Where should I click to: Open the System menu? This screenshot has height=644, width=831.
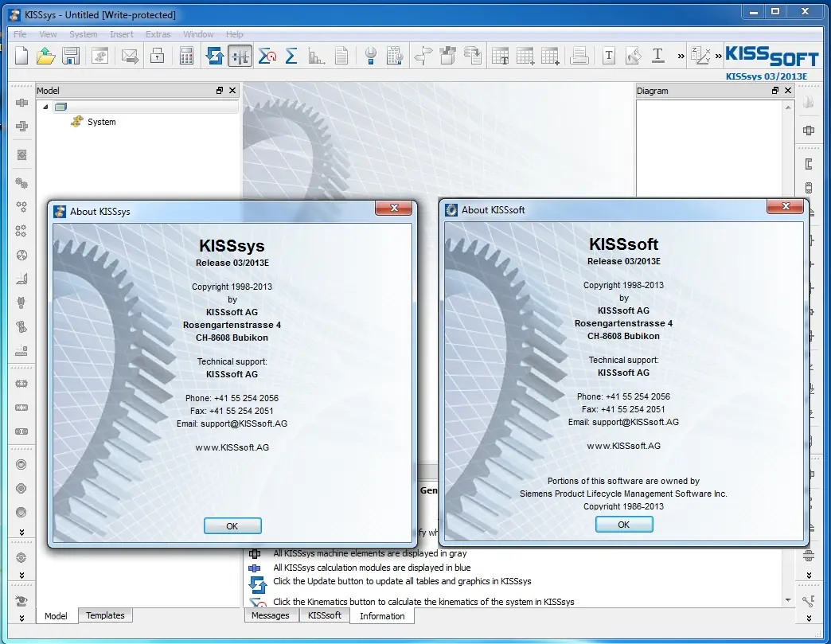click(x=84, y=34)
